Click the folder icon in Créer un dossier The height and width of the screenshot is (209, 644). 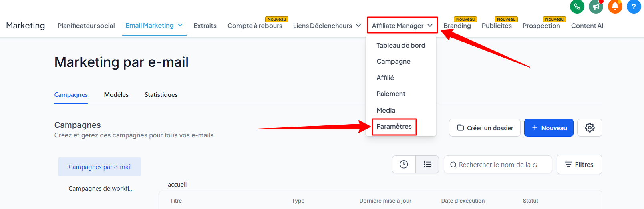click(461, 128)
